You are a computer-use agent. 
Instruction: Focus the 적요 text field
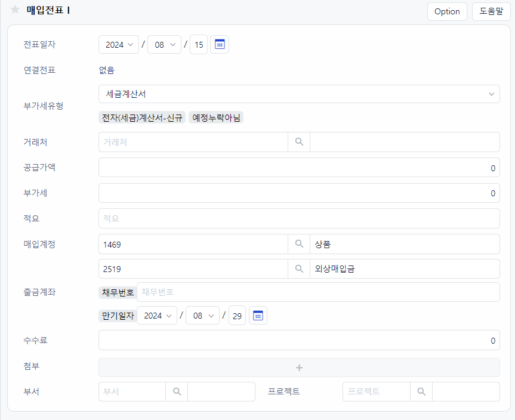[299, 218]
